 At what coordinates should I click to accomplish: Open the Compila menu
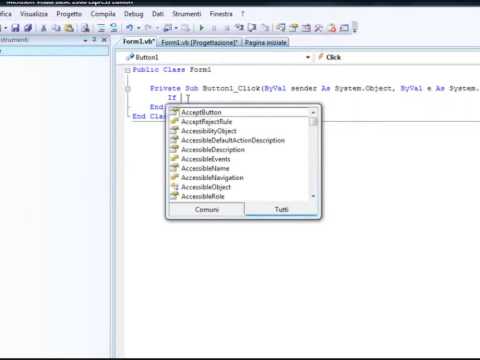pyautogui.click(x=103, y=14)
